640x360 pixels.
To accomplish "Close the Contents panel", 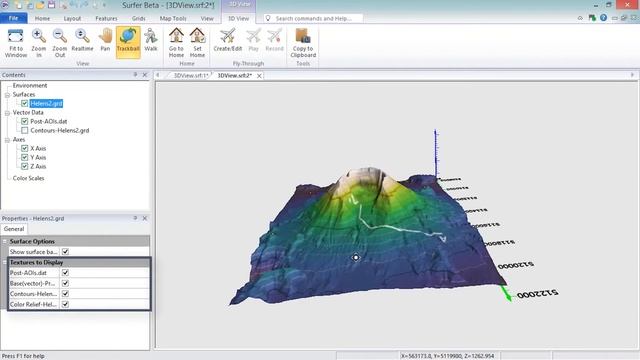I will pyautogui.click(x=144, y=75).
